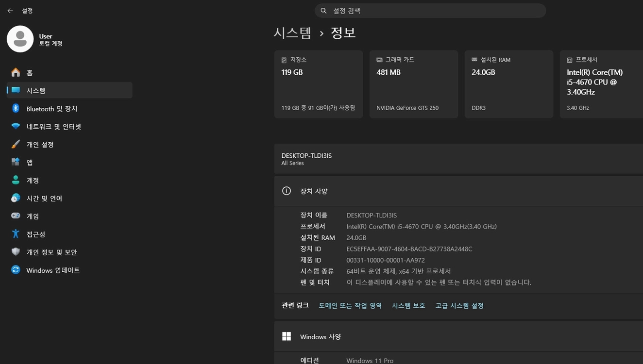Click the Windows logo beside Windows 사양
The height and width of the screenshot is (364, 643).
(287, 336)
